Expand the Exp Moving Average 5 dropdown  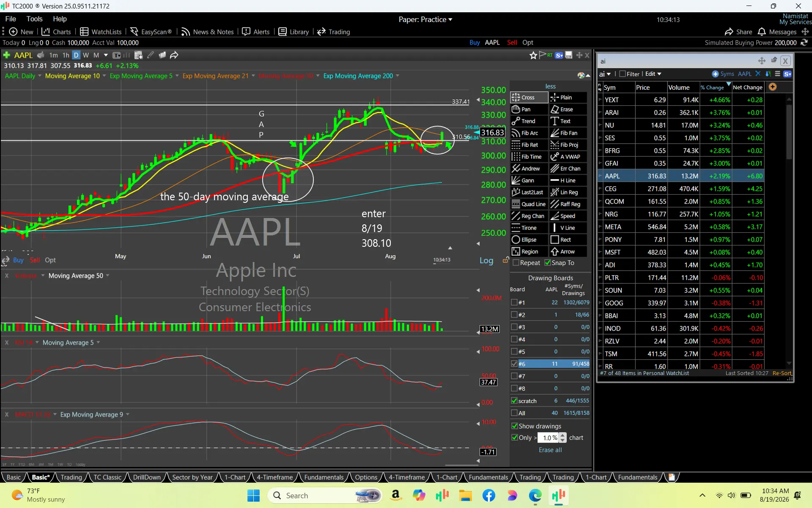pyautogui.click(x=177, y=76)
